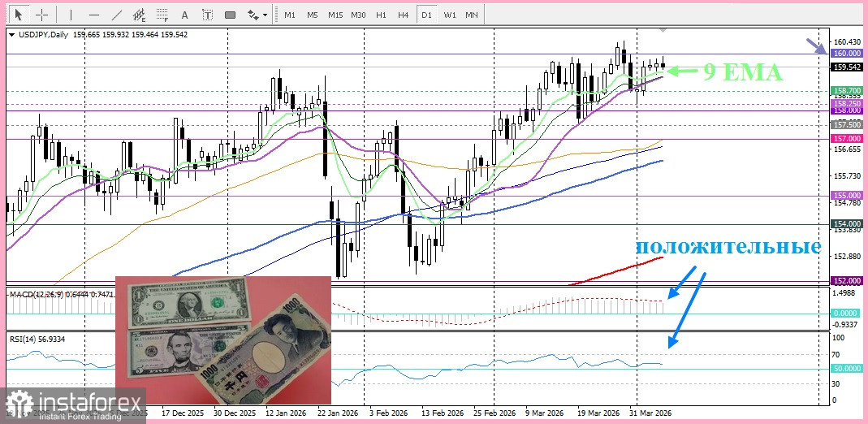
Task: Click the USDJPY,Daily chart title
Action: (x=42, y=35)
